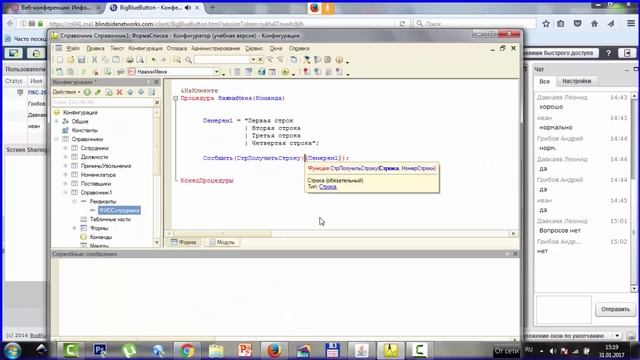Screen dimensions: 640x360
Task: Open the toolbar search box dropdown arrow
Action: (253, 60)
